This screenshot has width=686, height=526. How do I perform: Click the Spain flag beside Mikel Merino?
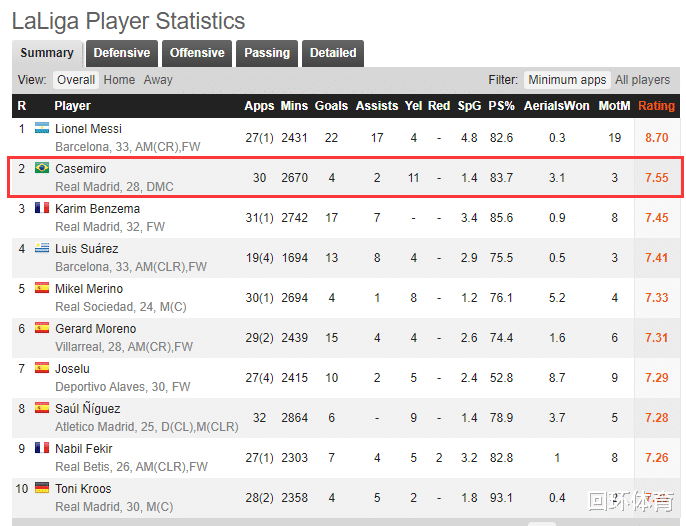pyautogui.click(x=42, y=288)
